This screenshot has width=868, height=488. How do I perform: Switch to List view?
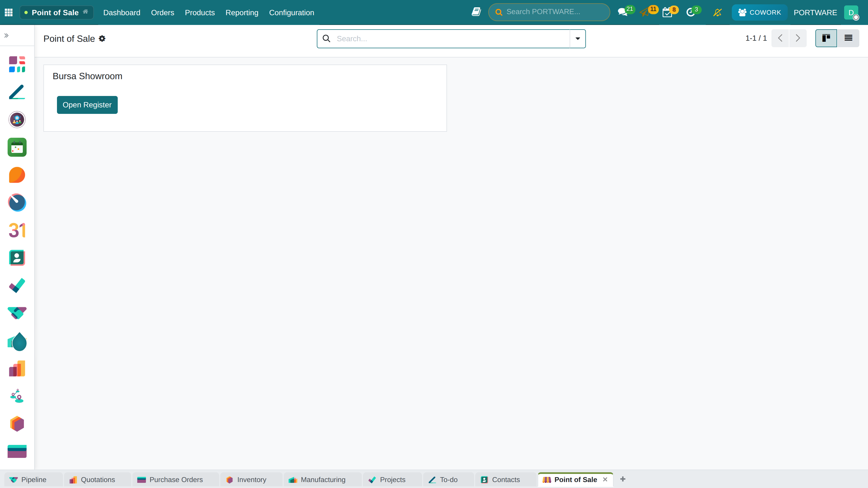848,38
